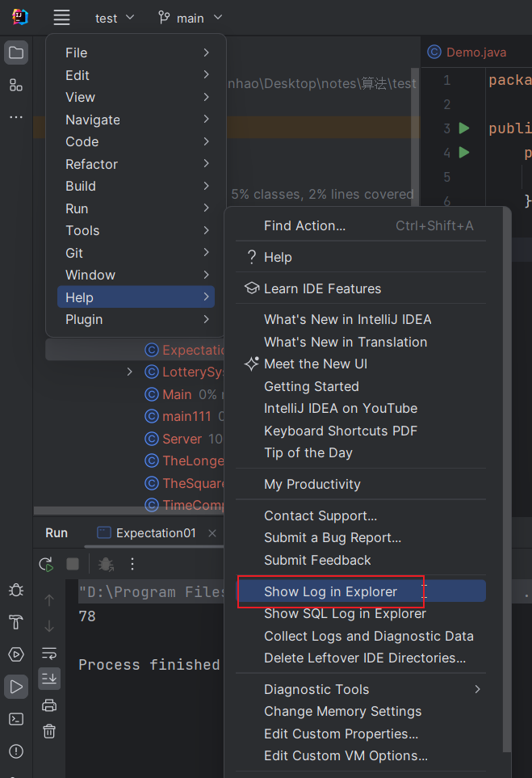Image resolution: width=532 pixels, height=778 pixels.
Task: Expand the Run submenu arrow
Action: 206,208
